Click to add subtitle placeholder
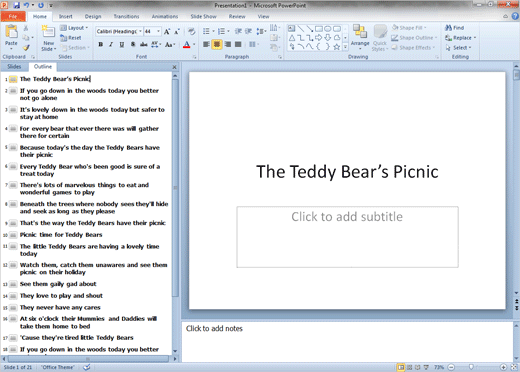 [347, 237]
